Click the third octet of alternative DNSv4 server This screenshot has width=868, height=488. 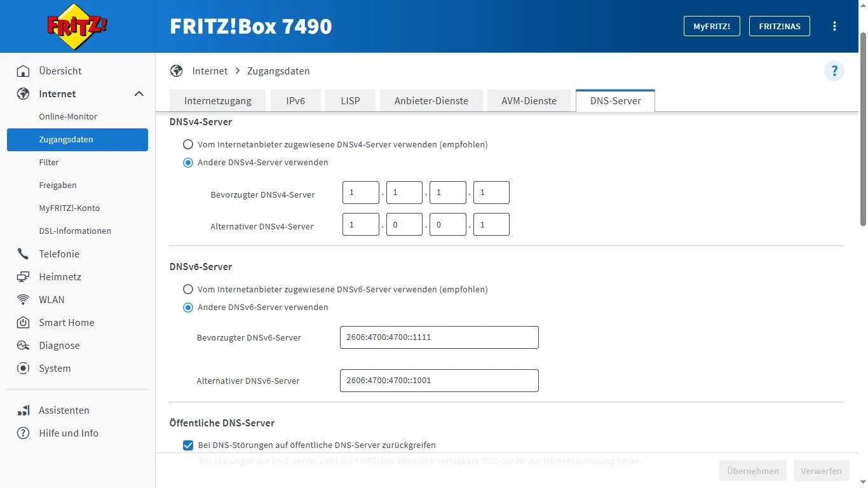click(x=448, y=224)
